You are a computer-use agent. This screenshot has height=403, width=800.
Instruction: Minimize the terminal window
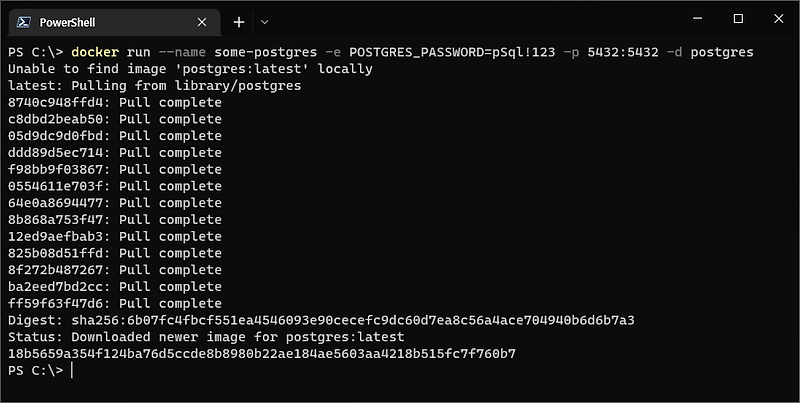point(698,19)
